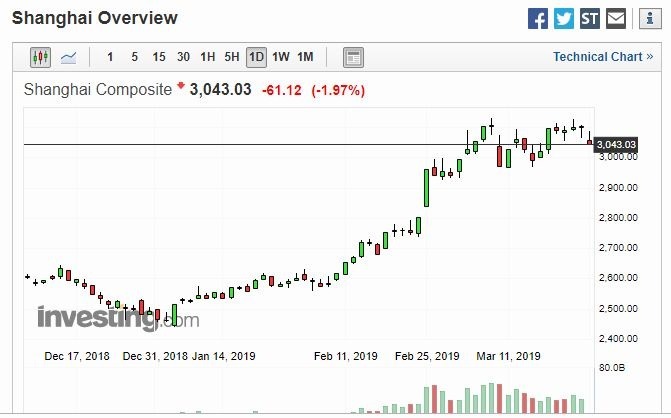Open the info icon button

[650, 19]
